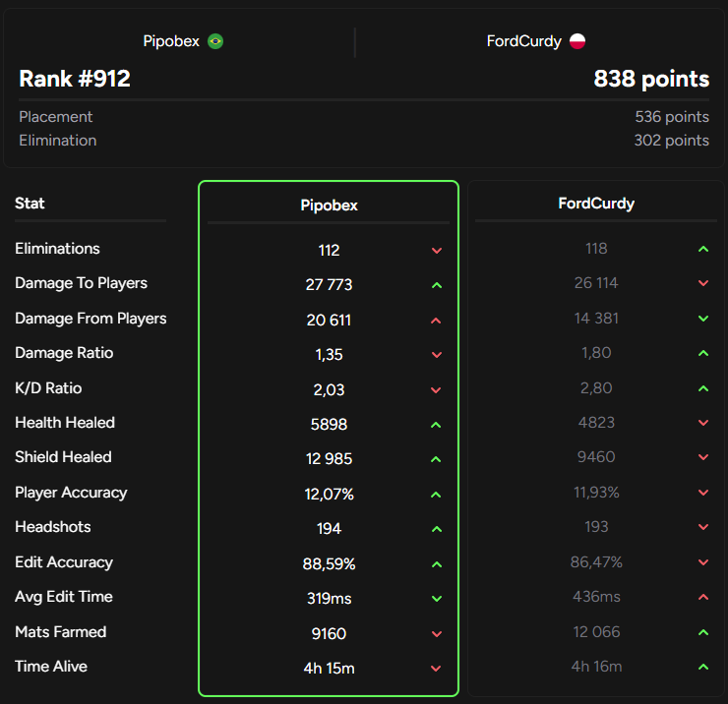
Task: Click FordCurdy's 12 066 mats value
Action: pyautogui.click(x=596, y=631)
